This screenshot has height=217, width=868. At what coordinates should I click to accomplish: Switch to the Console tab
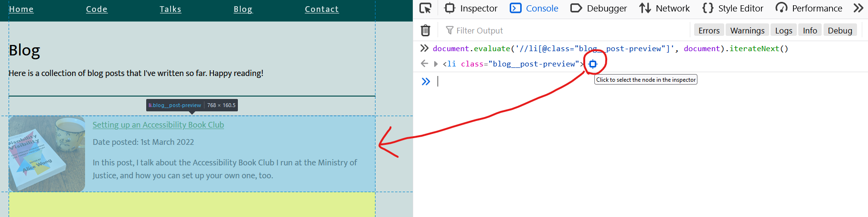534,8
